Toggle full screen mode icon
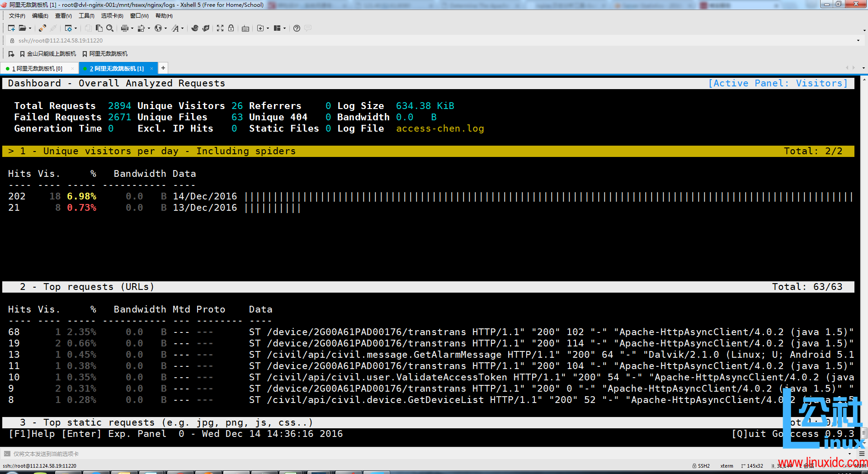Viewport: 868px width, 474px height. point(220,28)
